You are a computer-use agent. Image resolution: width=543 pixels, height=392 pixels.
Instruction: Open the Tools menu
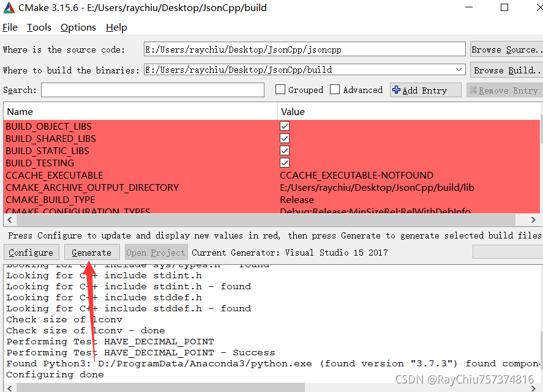39,27
